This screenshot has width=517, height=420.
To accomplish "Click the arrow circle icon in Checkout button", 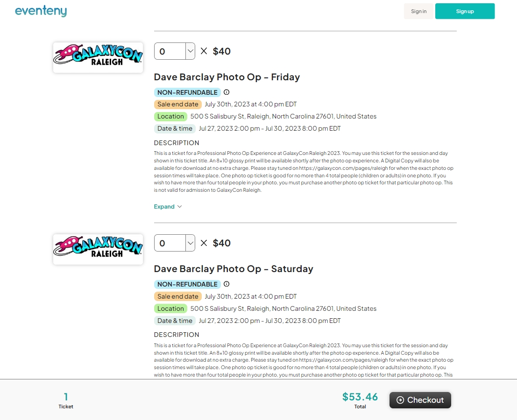I will [400, 400].
